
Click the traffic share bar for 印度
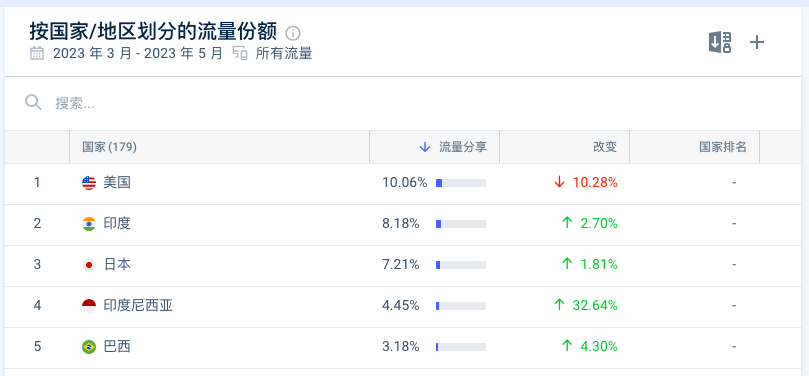[x=461, y=224]
